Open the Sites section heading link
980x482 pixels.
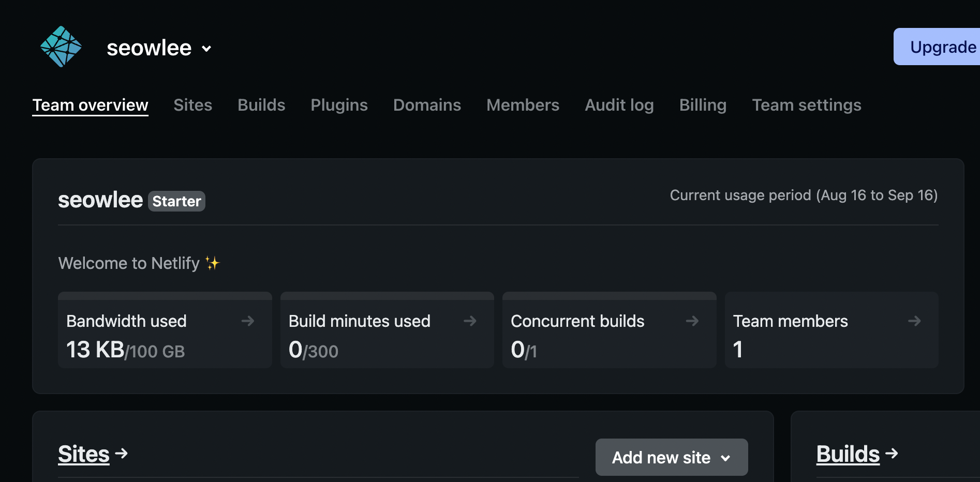click(x=84, y=454)
